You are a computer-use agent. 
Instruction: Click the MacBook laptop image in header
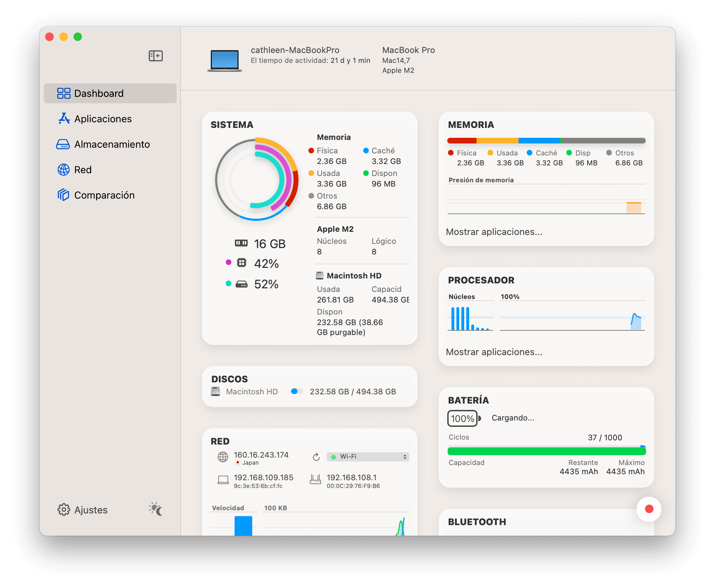pos(225,60)
